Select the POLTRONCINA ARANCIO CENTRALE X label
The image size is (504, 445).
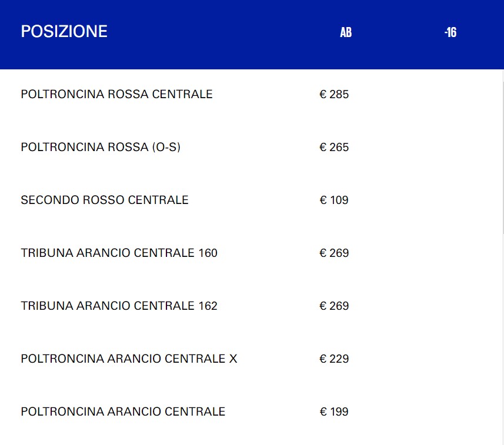[x=129, y=359]
